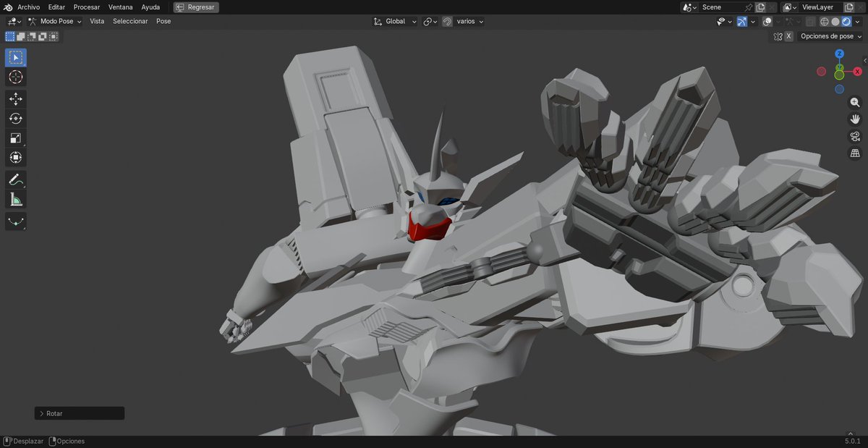Choose the Scale tool
868x448 pixels.
(x=15, y=138)
